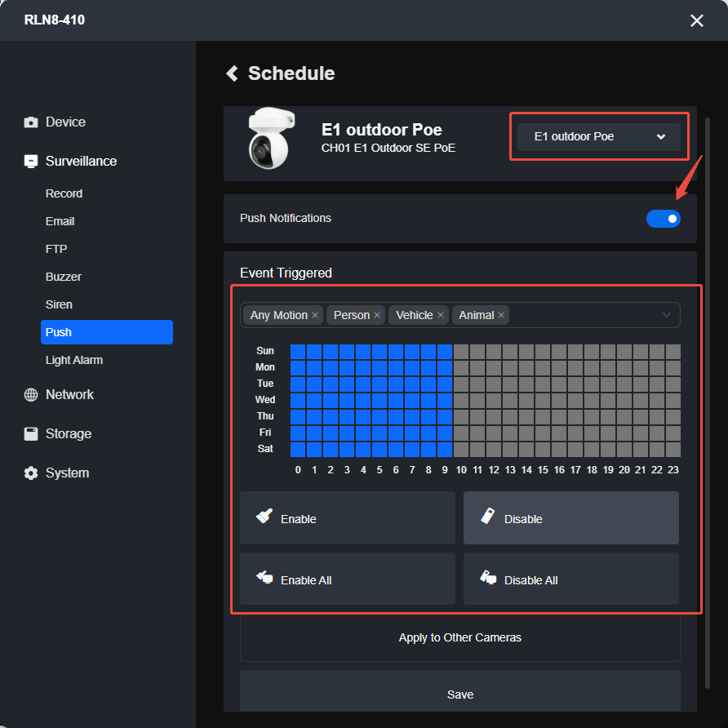The height and width of the screenshot is (728, 728).
Task: Go to the Buzzer settings page
Action: (x=63, y=277)
